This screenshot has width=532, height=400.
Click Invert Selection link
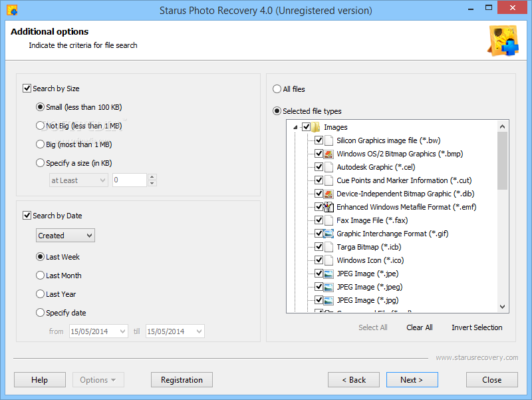pyautogui.click(x=477, y=327)
